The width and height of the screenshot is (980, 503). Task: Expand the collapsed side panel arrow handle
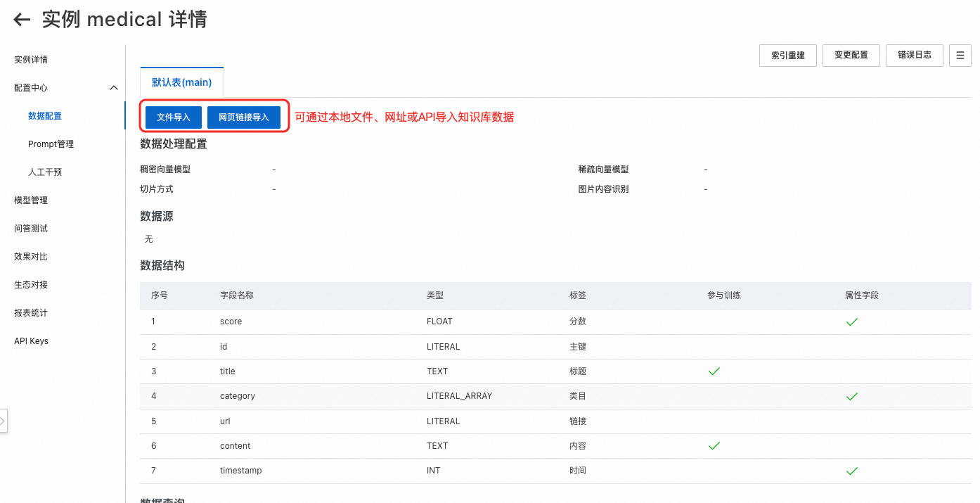click(3, 421)
